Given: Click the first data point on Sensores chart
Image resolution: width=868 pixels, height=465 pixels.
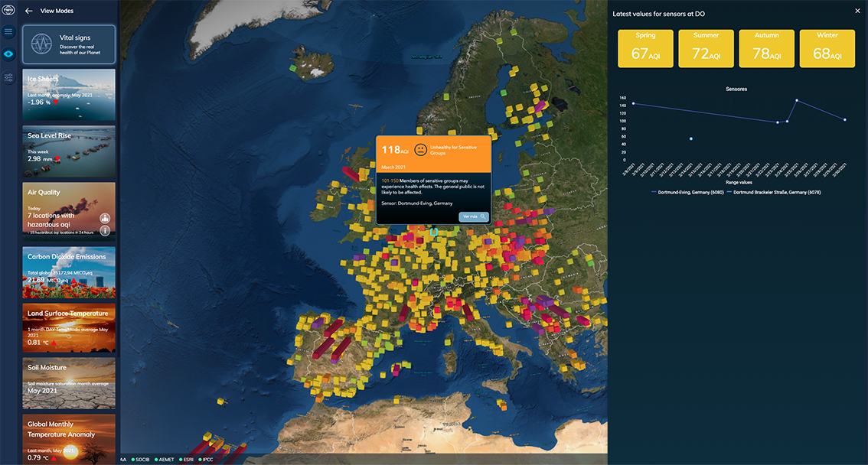Looking at the screenshot, I should click(x=633, y=103).
